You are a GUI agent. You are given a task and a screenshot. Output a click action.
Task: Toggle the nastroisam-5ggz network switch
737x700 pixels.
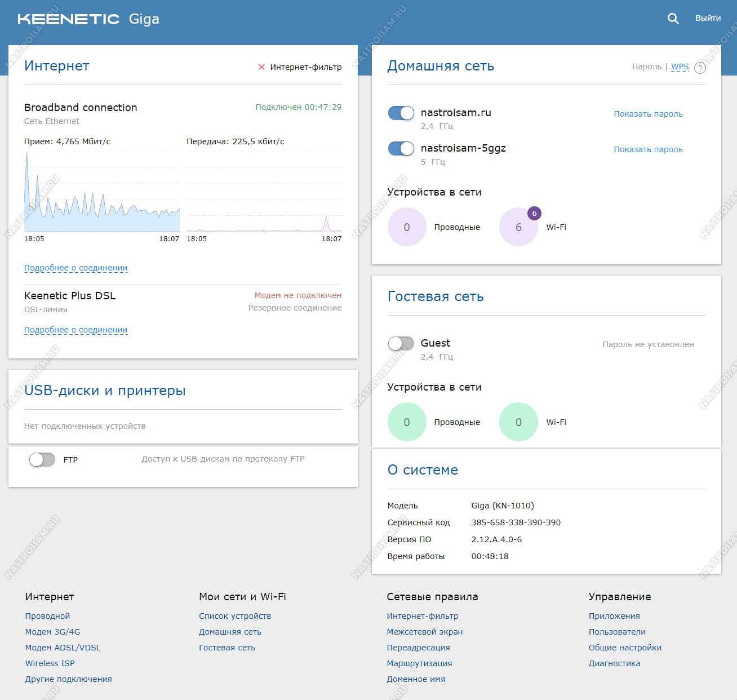(401, 149)
